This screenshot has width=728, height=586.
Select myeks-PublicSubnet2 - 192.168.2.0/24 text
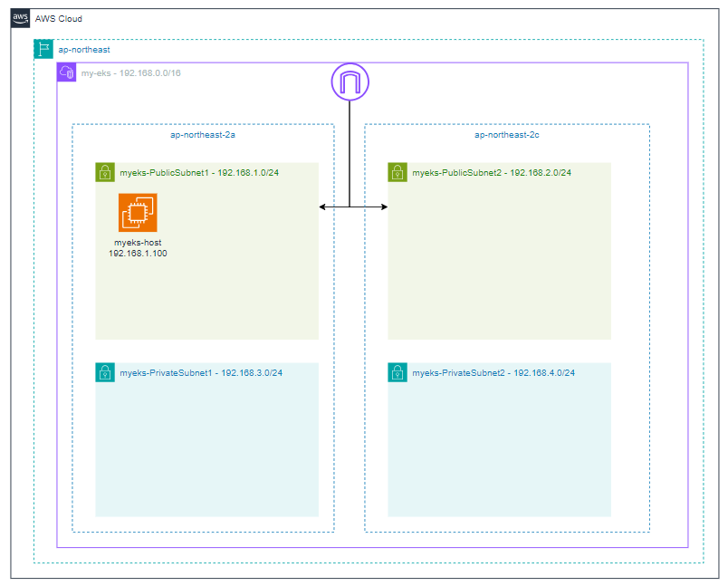pyautogui.click(x=492, y=173)
